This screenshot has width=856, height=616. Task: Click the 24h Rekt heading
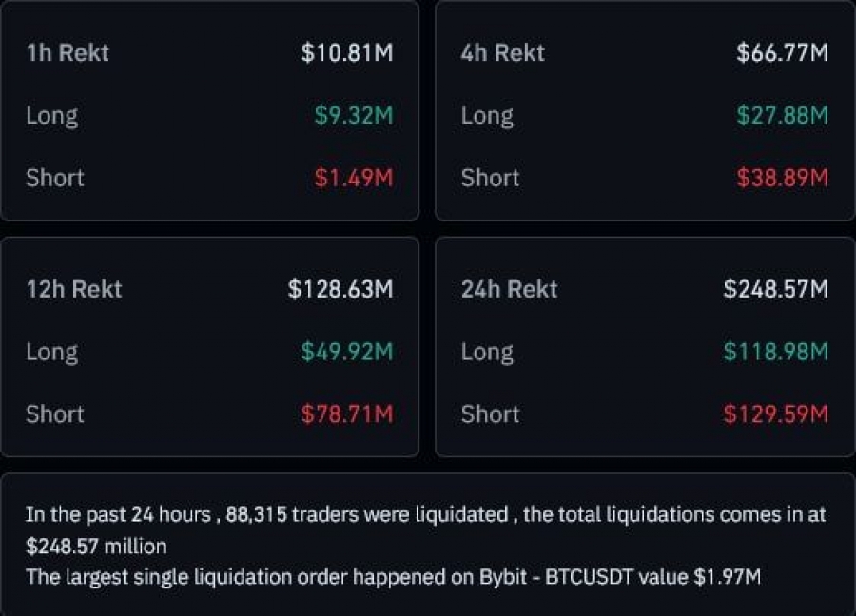(x=510, y=289)
